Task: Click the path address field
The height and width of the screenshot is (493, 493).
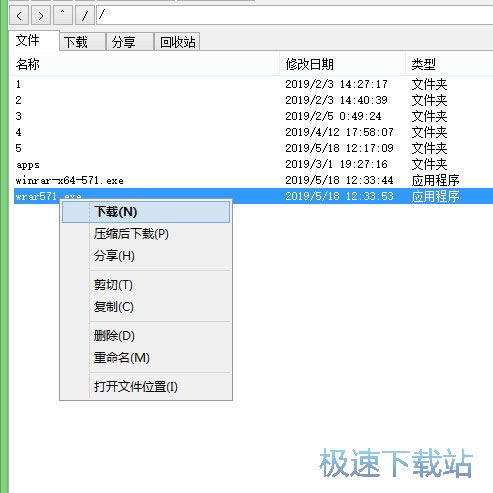Action: click(295, 15)
